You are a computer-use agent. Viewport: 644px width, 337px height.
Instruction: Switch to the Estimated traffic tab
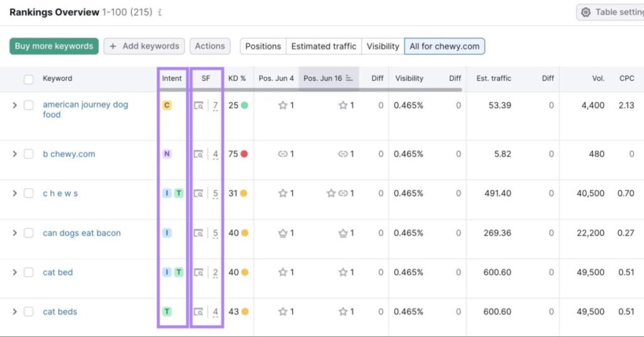tap(324, 47)
